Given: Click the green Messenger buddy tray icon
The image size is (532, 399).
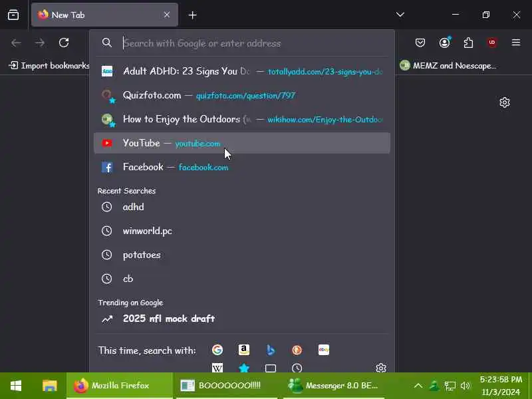Looking at the screenshot, I should click(434, 386).
